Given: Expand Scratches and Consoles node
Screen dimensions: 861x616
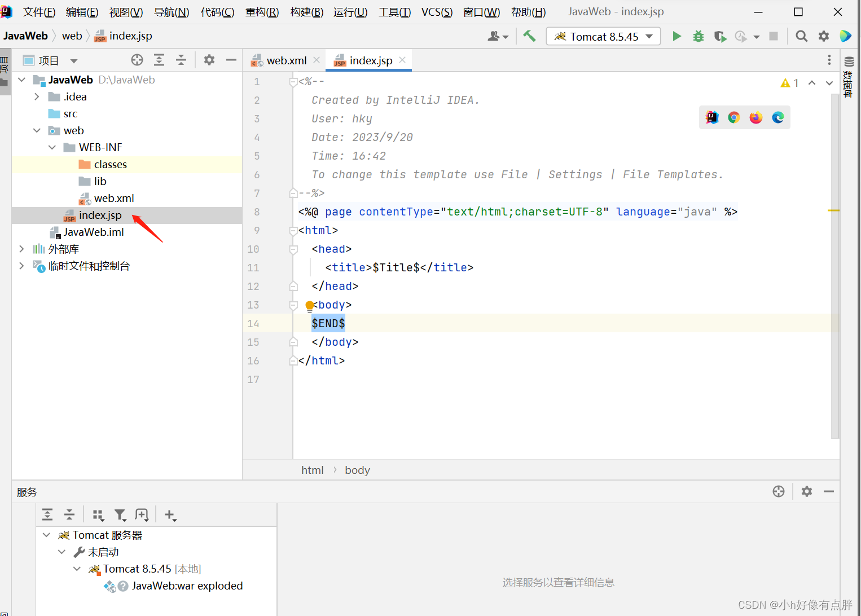Looking at the screenshot, I should click(21, 266).
